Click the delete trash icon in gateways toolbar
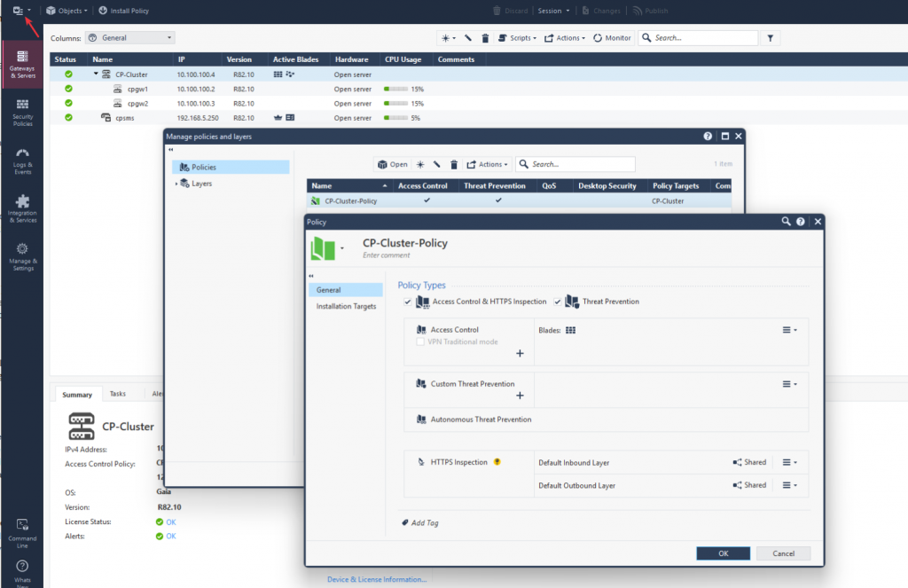Image resolution: width=908 pixels, height=588 pixels. coord(485,37)
